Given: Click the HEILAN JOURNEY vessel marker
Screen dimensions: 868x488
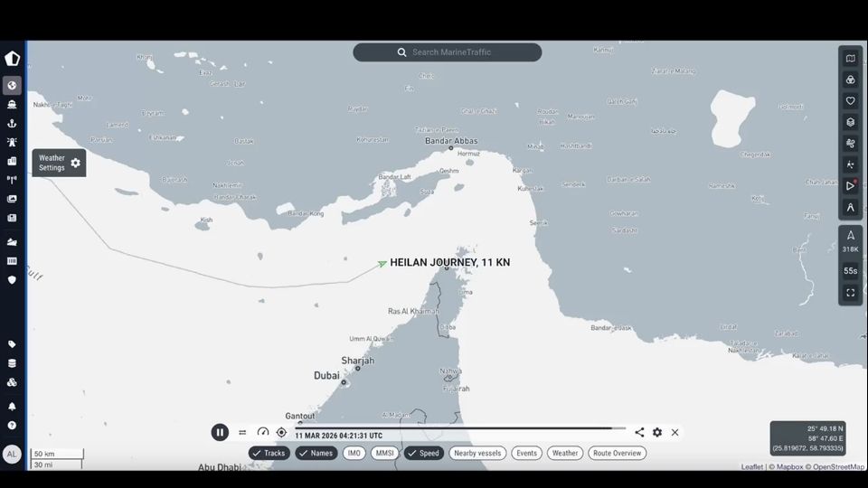Looking at the screenshot, I should [x=382, y=264].
